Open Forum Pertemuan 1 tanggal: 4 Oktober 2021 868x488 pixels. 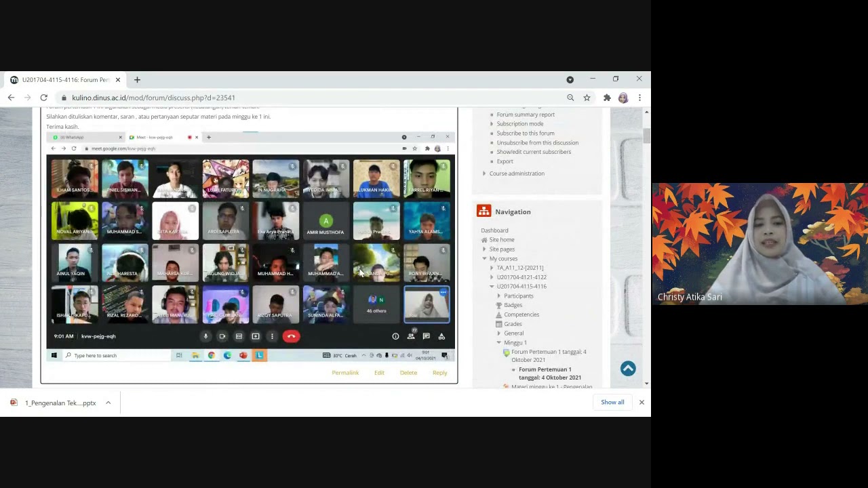(549, 356)
